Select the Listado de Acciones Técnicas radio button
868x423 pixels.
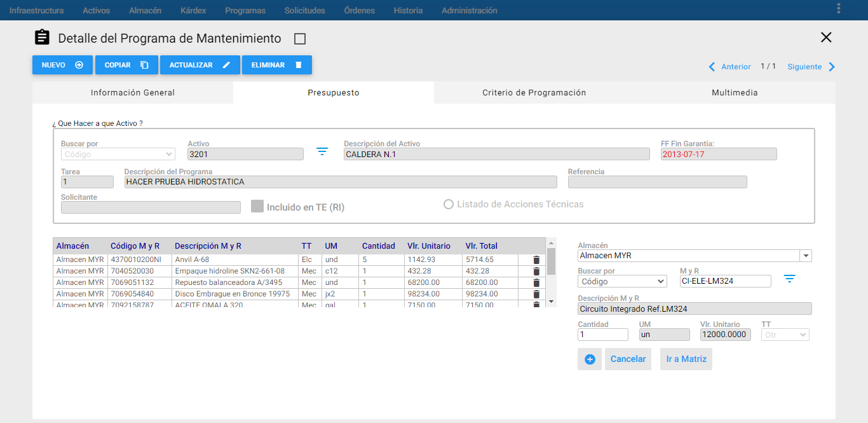[449, 204]
